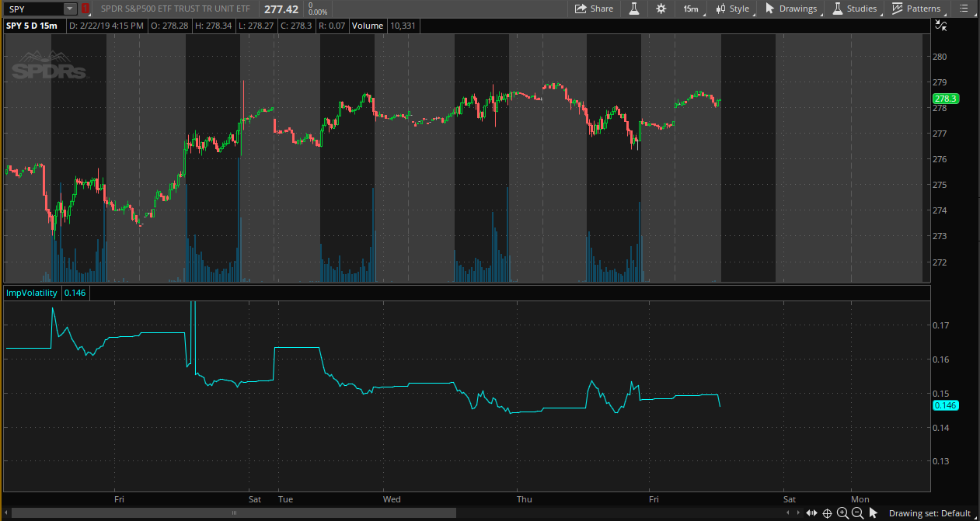980x521 pixels.
Task: Click the time axis expand/compress icon
Action: click(x=812, y=513)
